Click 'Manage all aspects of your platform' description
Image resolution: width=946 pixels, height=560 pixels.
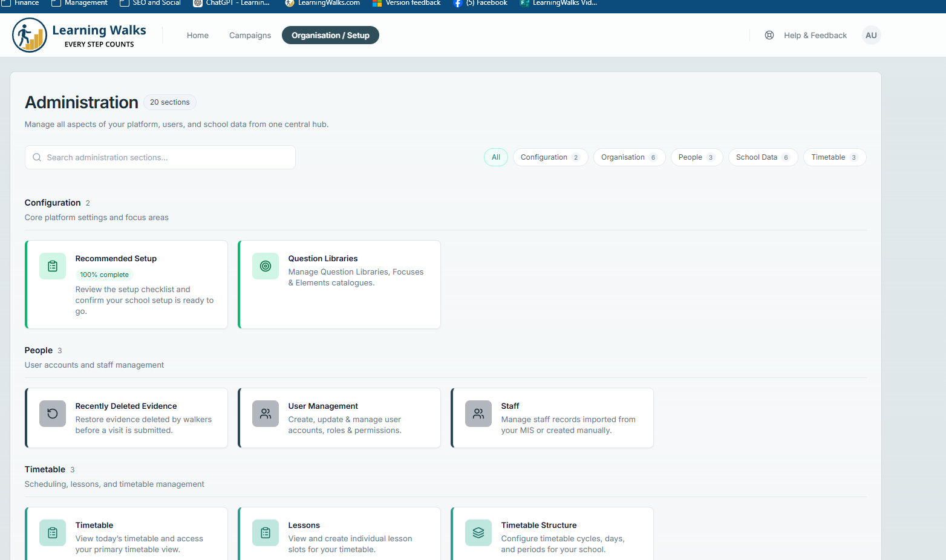pyautogui.click(x=177, y=125)
